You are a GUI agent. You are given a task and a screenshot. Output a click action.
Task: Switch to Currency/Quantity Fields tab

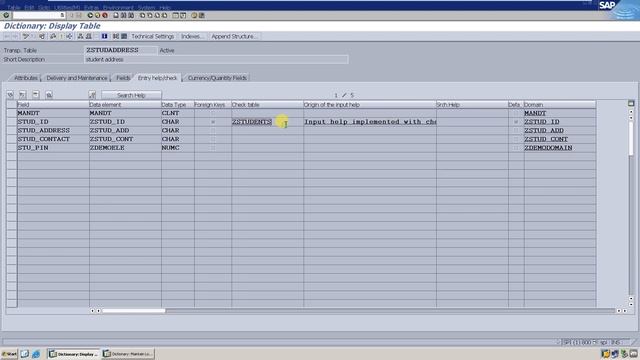tap(217, 78)
